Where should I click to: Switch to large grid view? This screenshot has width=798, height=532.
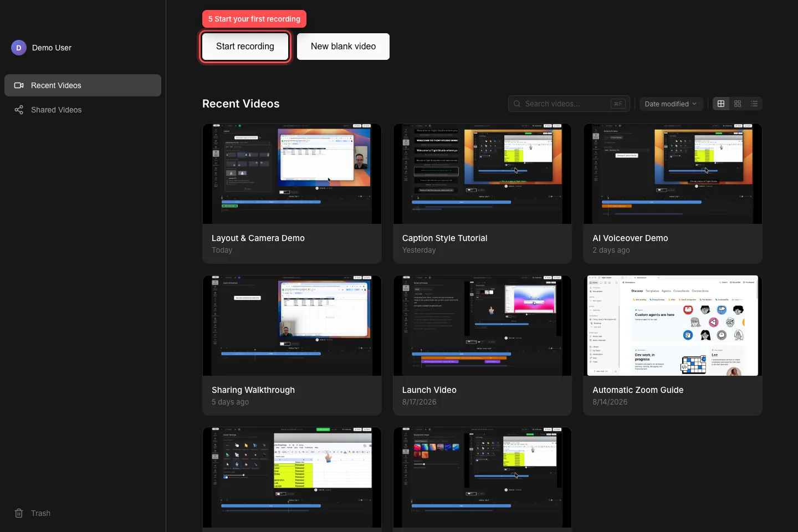coord(721,104)
